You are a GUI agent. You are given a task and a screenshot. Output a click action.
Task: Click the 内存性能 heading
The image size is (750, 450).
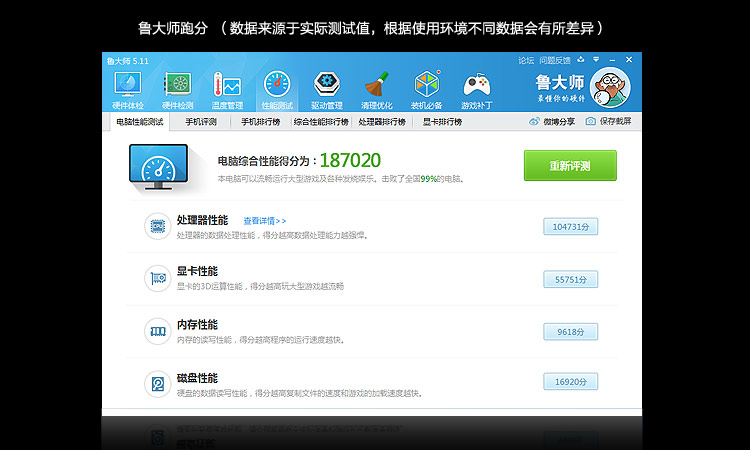coord(197,325)
